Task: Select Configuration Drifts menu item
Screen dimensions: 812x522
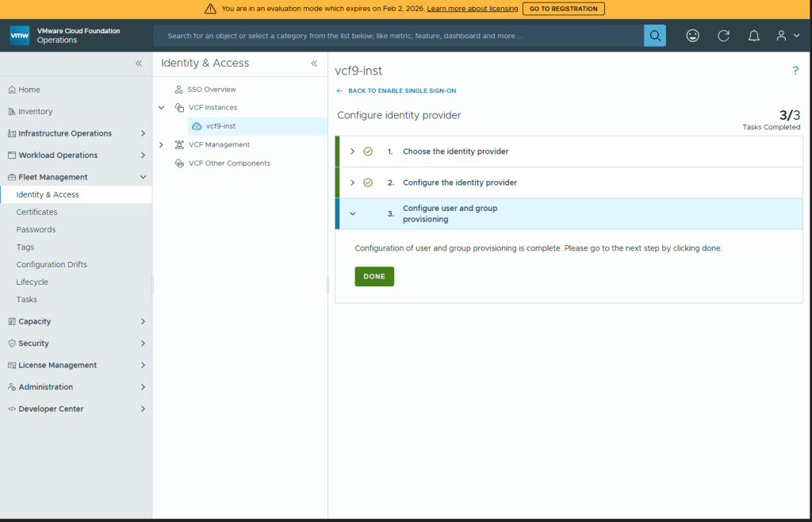Action: (x=52, y=264)
